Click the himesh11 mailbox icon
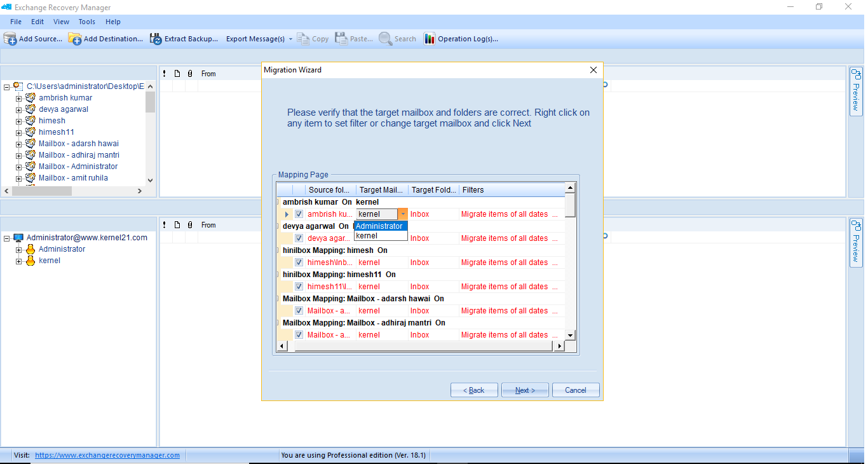The height and width of the screenshot is (464, 868). [x=31, y=132]
